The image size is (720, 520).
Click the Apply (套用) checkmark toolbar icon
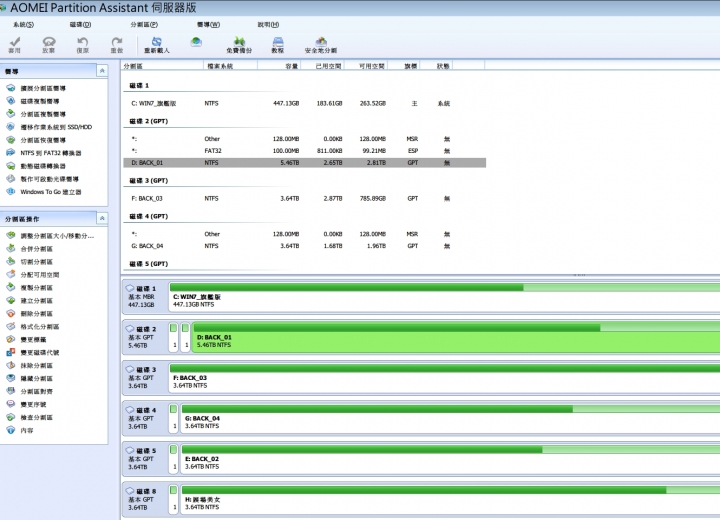point(15,45)
